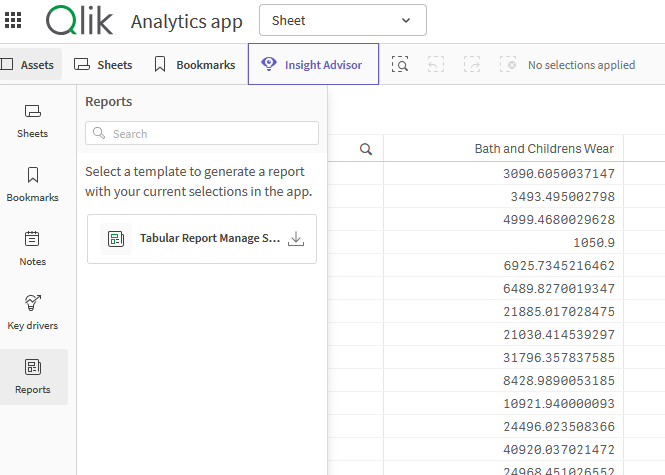Step back in selections
665x475 pixels.
[436, 65]
